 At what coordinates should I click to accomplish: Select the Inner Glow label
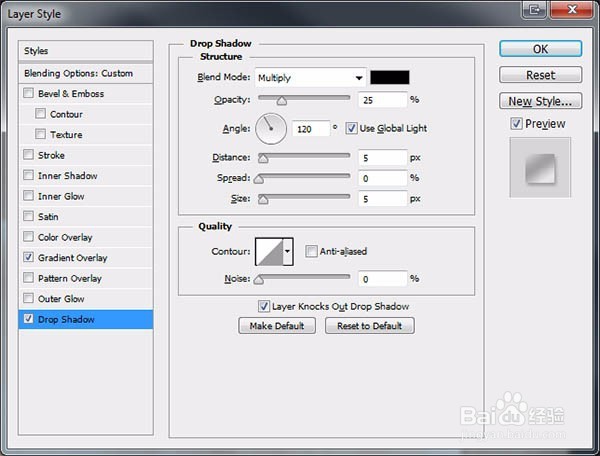(x=61, y=196)
